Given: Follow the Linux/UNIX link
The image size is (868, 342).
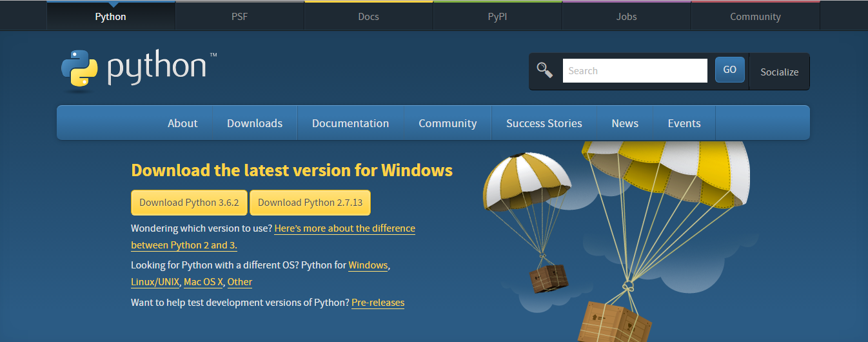Looking at the screenshot, I should [x=155, y=282].
